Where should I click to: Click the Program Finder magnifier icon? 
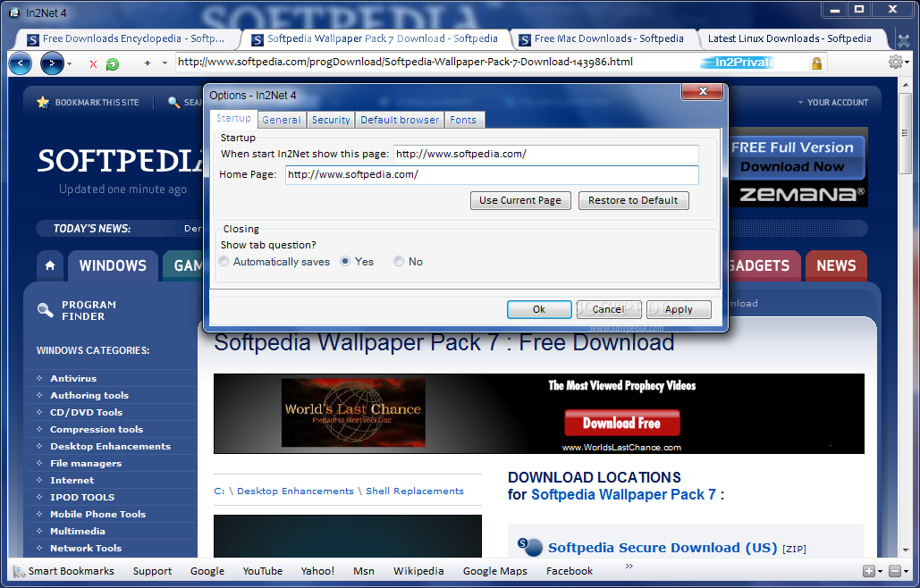point(46,310)
